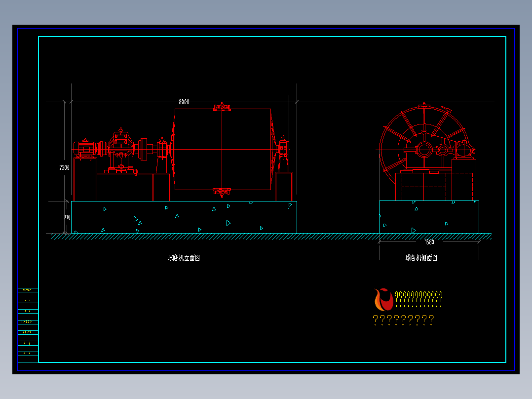Click the red-orange flame logo
The width and height of the screenshot is (532, 399).
point(383,300)
